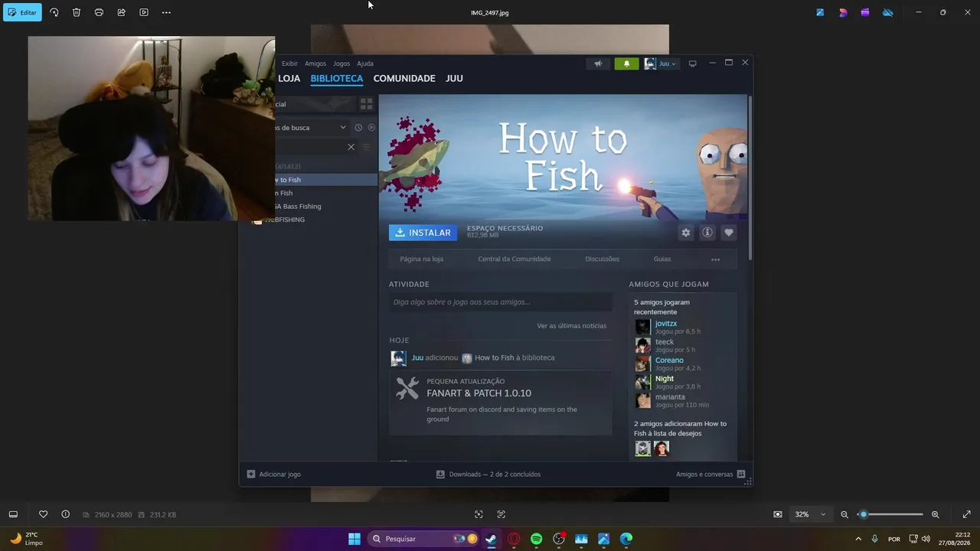Share the image via the share icon
This screenshot has height=551, width=980.
pos(121,12)
